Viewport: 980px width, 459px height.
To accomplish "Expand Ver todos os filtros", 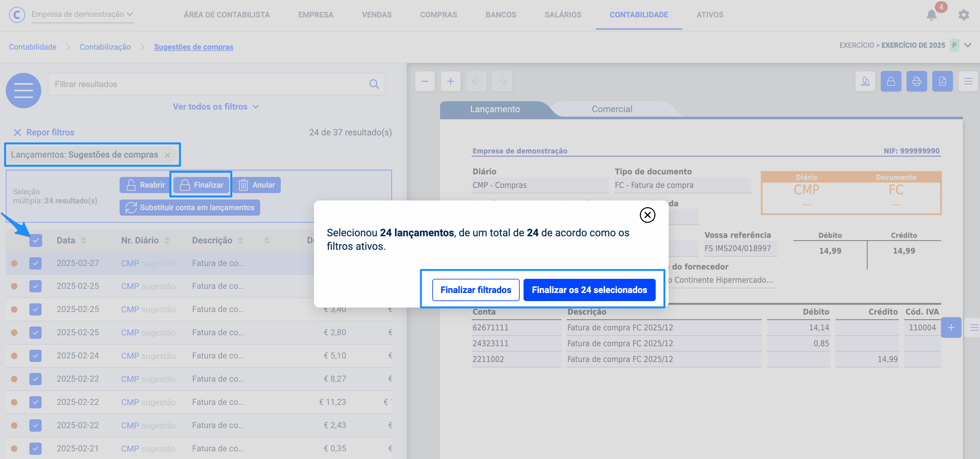I will pyautogui.click(x=216, y=106).
